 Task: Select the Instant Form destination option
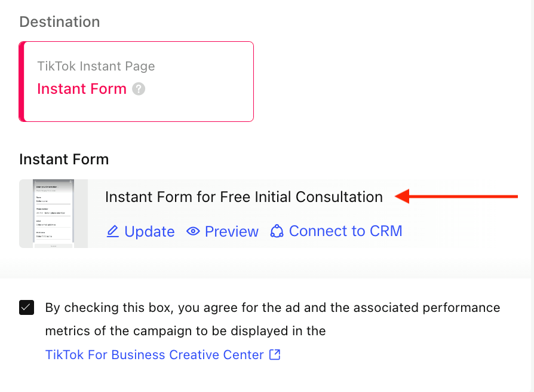[82, 89]
